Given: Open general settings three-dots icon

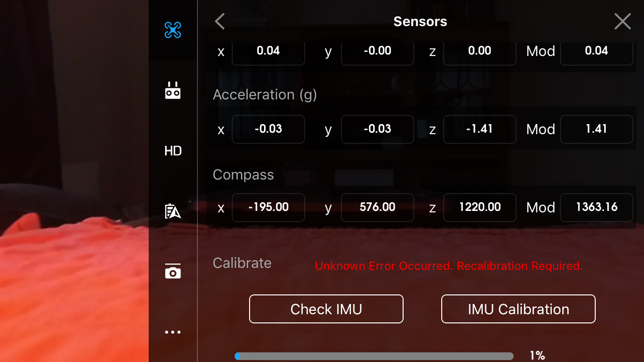Looking at the screenshot, I should point(172,332).
